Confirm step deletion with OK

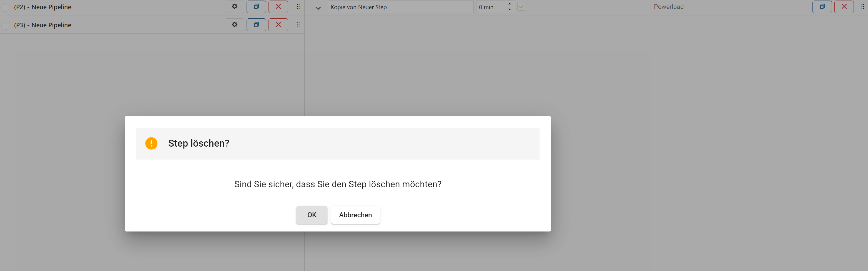click(x=311, y=215)
